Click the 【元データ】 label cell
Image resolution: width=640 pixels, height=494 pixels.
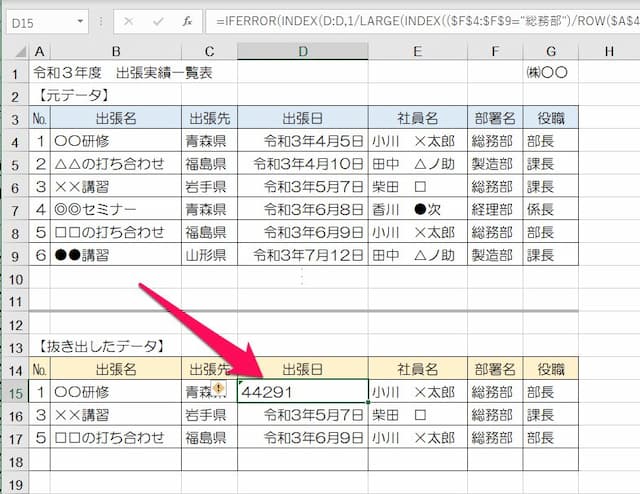[73, 96]
